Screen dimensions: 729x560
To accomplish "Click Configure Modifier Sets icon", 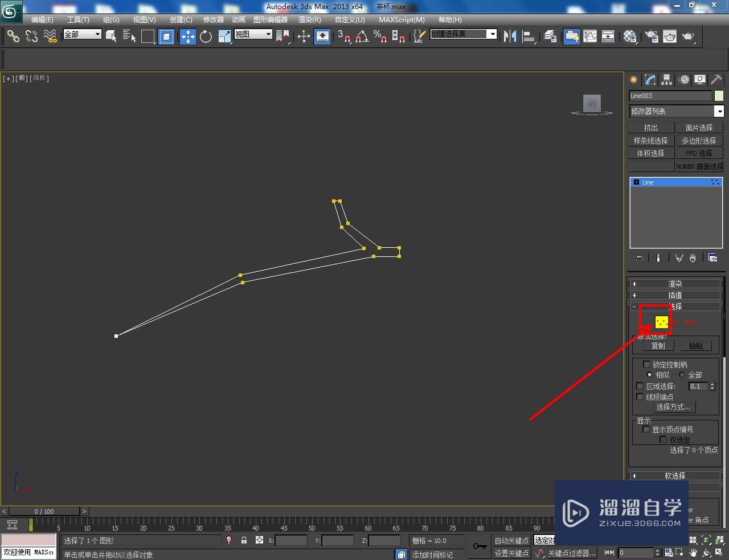I will click(712, 258).
